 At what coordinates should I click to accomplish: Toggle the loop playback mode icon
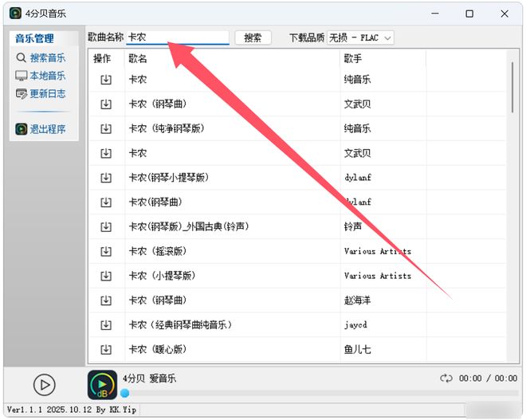[446, 379]
